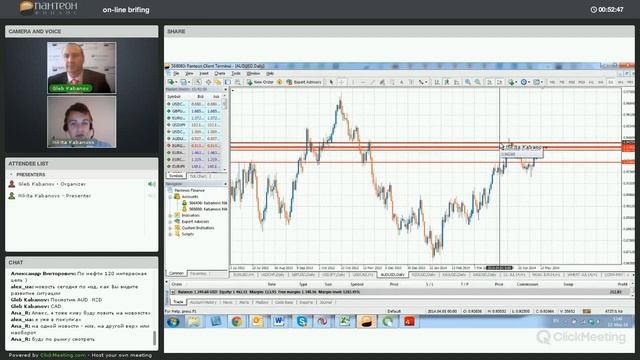The width and height of the screenshot is (640, 360).
Task: Click the Windows Start button
Action: 173,322
